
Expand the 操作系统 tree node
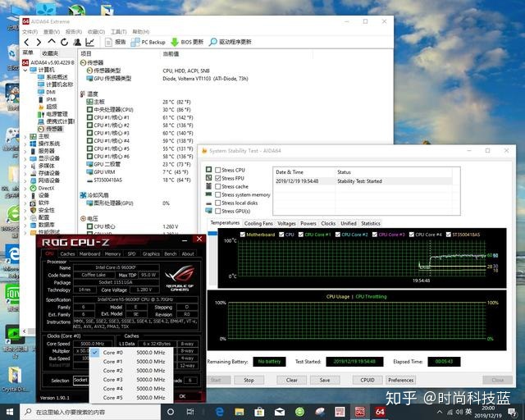coord(25,144)
